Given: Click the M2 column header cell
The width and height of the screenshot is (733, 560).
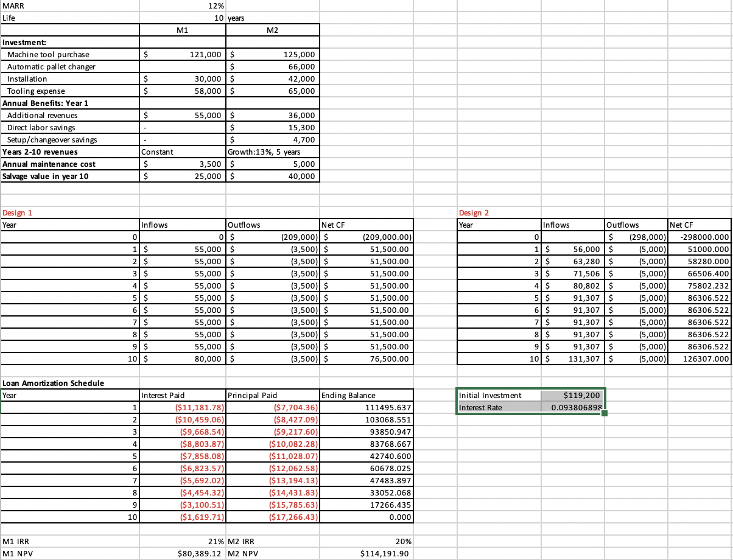Looking at the screenshot, I should click(273, 30).
